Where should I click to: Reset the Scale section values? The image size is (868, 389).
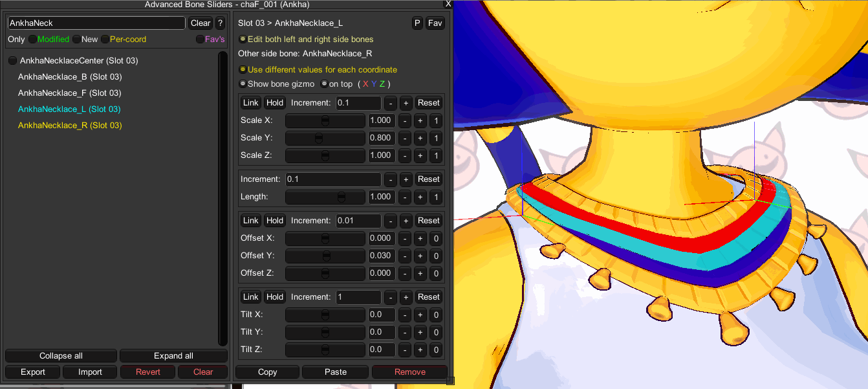428,103
